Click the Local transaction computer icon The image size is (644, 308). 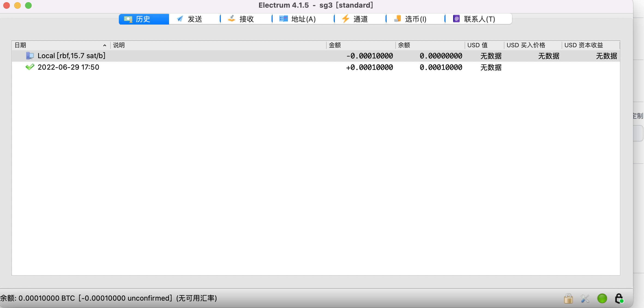click(x=30, y=56)
